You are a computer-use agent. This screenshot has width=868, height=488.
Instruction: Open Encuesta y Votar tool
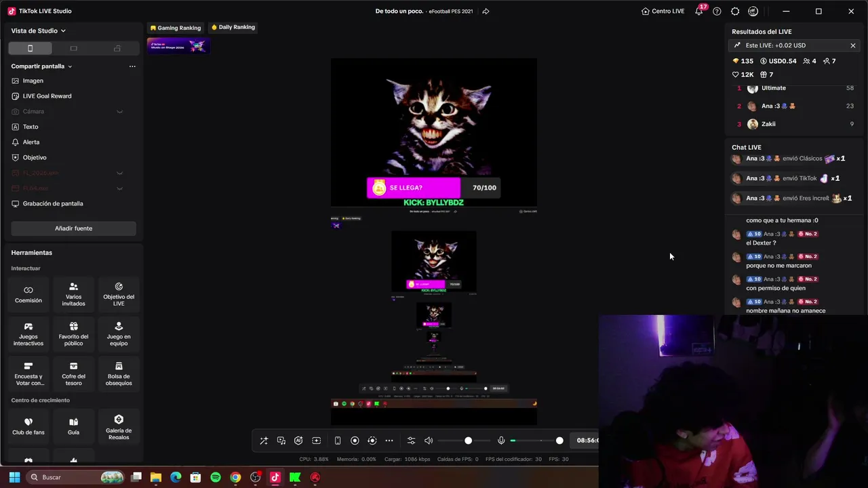28,374
